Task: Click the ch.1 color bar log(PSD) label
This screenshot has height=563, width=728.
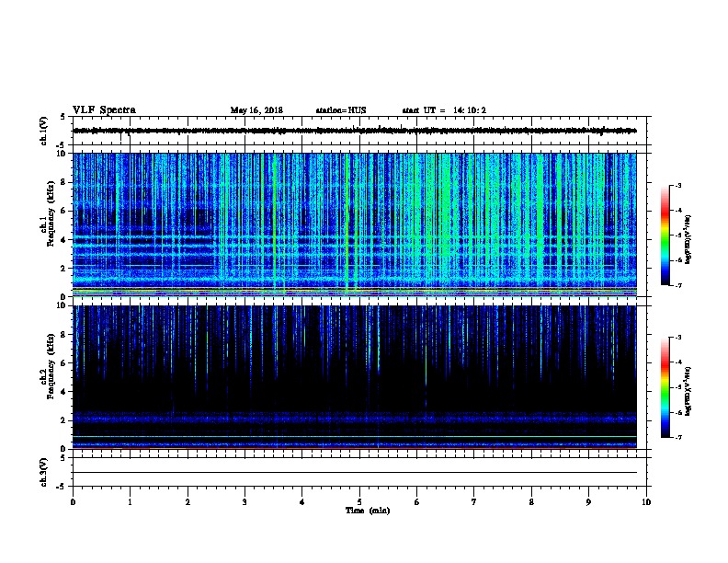Action: (688, 239)
